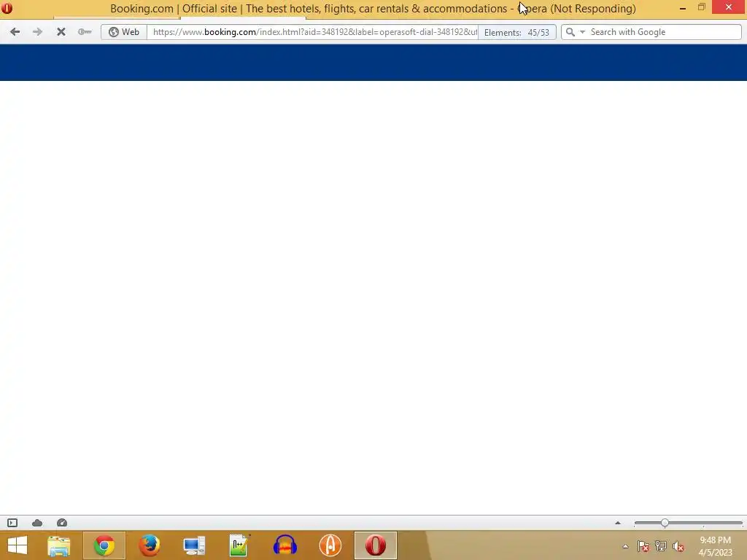Screen dimensions: 747x560
Task: Stop page loading with the X button
Action: click(x=61, y=32)
